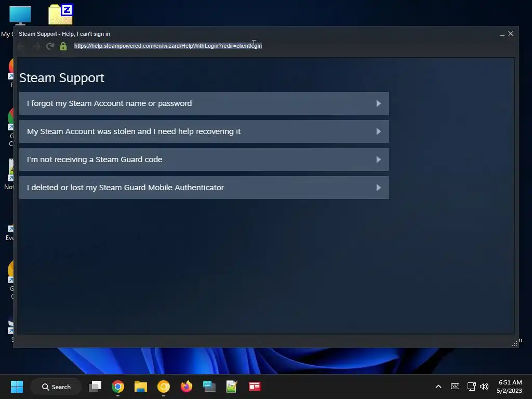Open the taskbar Search box
Viewport: 532px width, 399px height.
[x=56, y=387]
